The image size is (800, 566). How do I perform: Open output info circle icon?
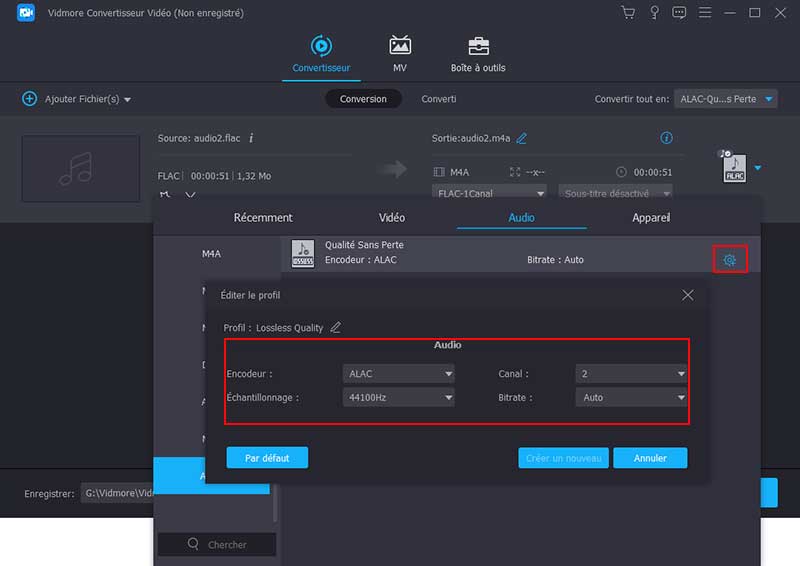pyautogui.click(x=666, y=138)
